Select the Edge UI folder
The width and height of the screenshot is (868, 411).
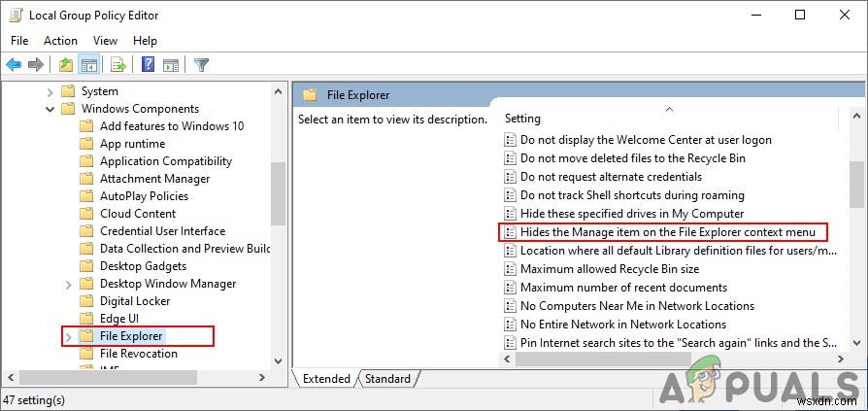tap(119, 319)
